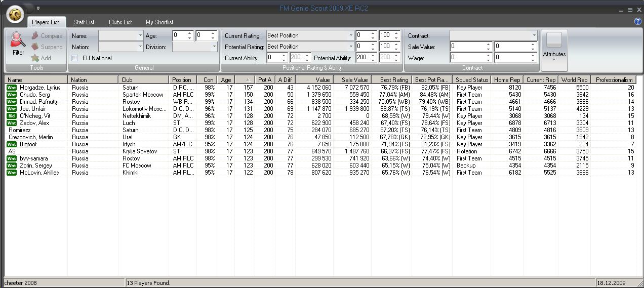
Task: Open the My Shortlist tab
Action: (159, 22)
